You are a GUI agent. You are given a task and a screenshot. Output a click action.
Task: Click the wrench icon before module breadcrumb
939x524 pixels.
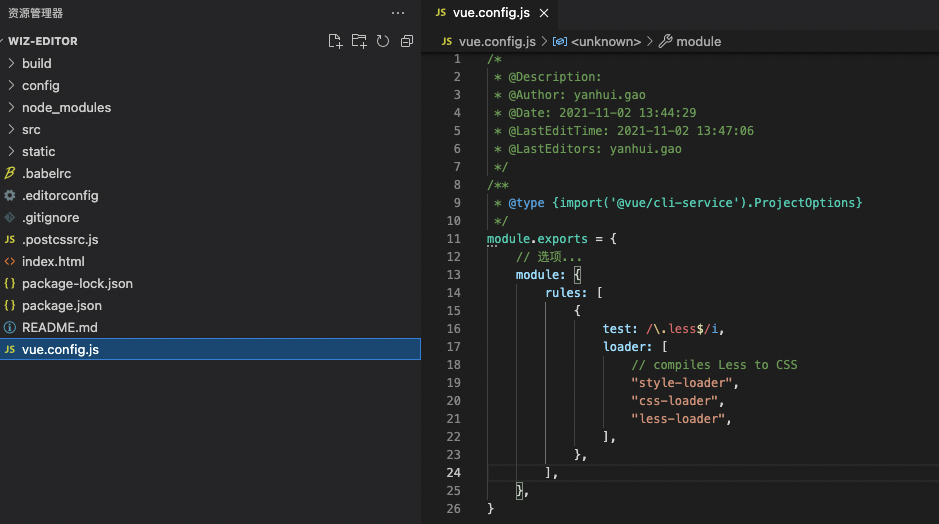tap(665, 41)
